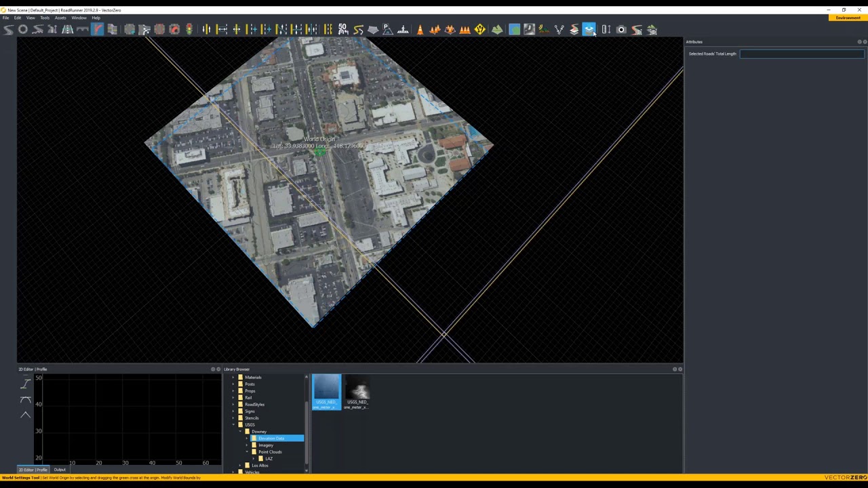Open the File menu
868x488 pixels.
click(x=5, y=18)
